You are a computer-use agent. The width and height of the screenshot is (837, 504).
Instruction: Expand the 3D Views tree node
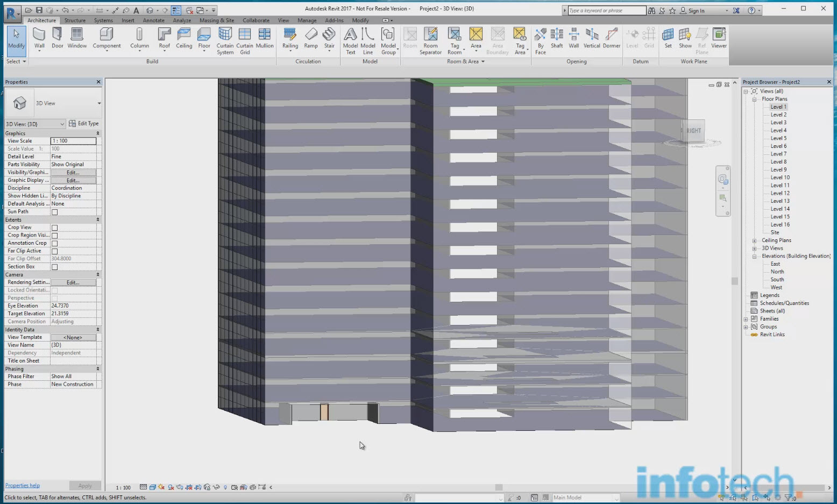[x=754, y=249]
